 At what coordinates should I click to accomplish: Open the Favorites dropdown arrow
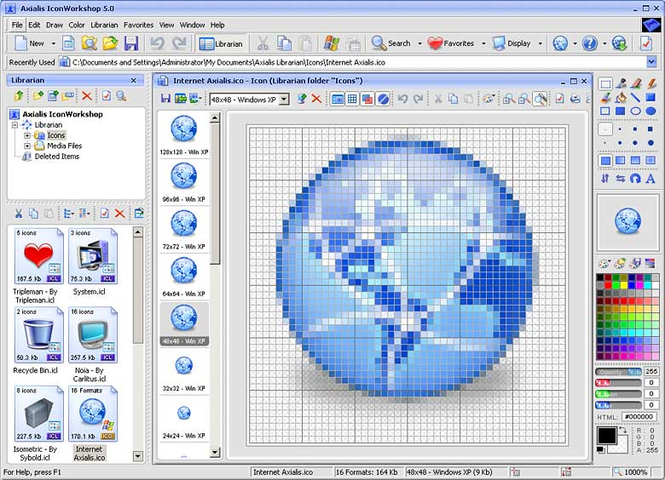click(483, 43)
